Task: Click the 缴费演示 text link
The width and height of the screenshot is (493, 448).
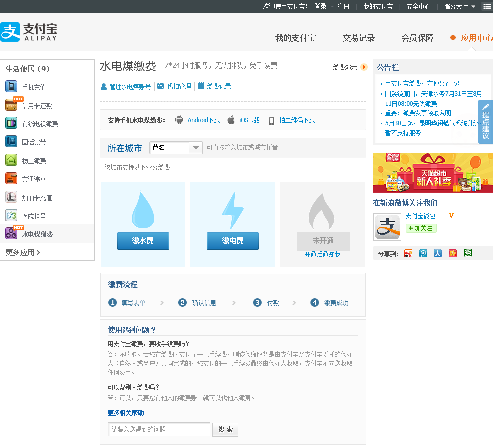Action: 345,67
